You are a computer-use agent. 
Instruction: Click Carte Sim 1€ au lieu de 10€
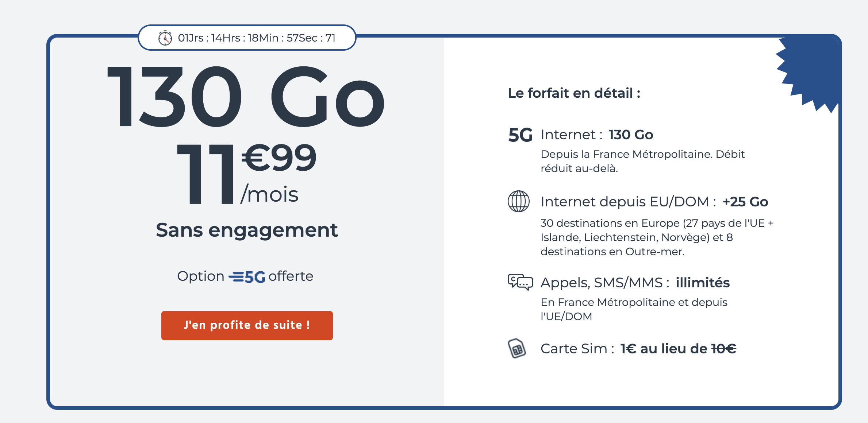pos(638,349)
